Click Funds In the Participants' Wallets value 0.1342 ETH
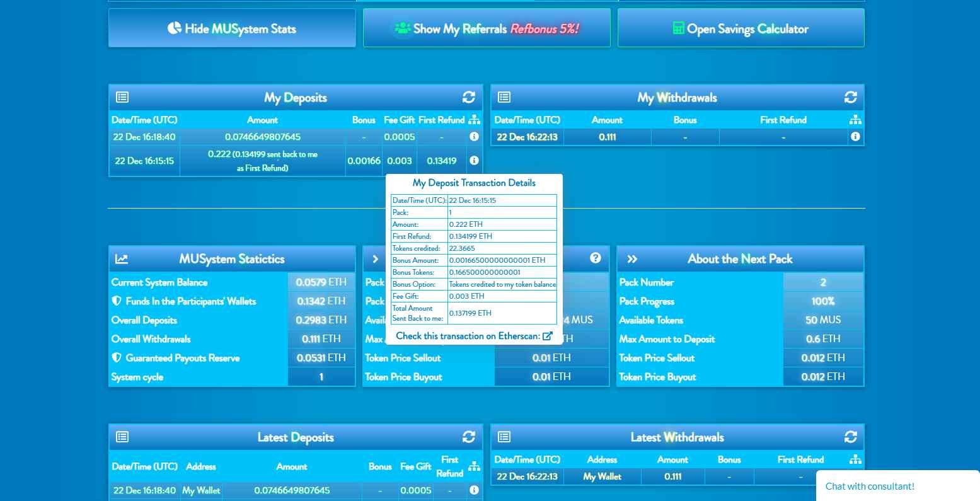Image resolution: width=980 pixels, height=501 pixels. [321, 301]
